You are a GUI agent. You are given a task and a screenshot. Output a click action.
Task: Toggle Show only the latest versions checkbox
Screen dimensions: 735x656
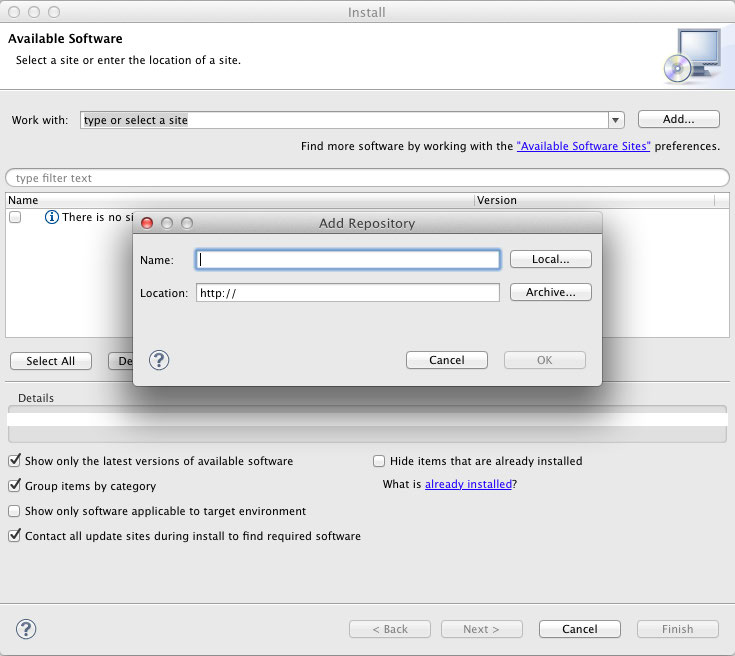[x=15, y=461]
